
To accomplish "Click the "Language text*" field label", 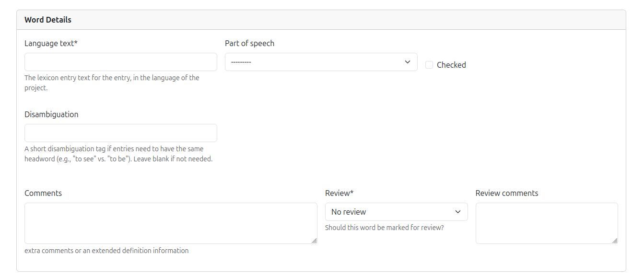I will (x=51, y=43).
